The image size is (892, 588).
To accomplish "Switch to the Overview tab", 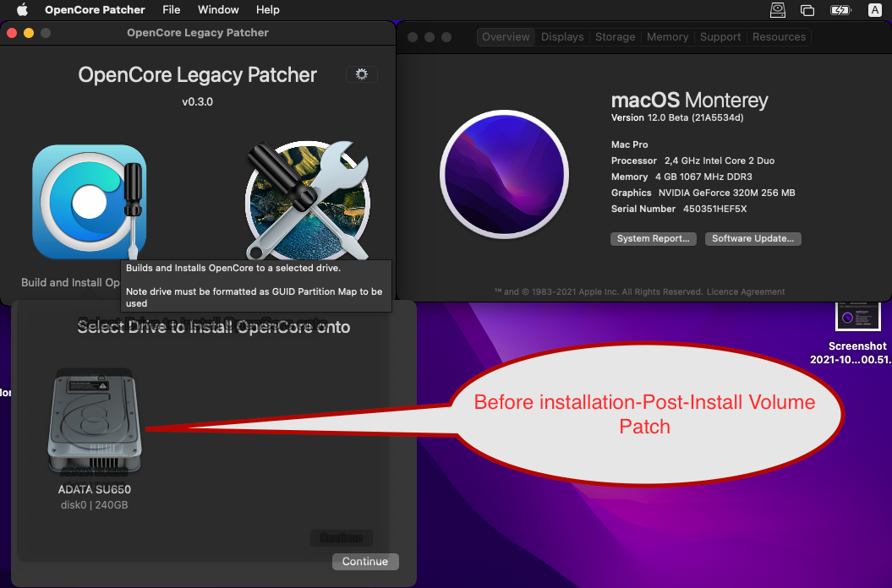I will click(x=506, y=37).
